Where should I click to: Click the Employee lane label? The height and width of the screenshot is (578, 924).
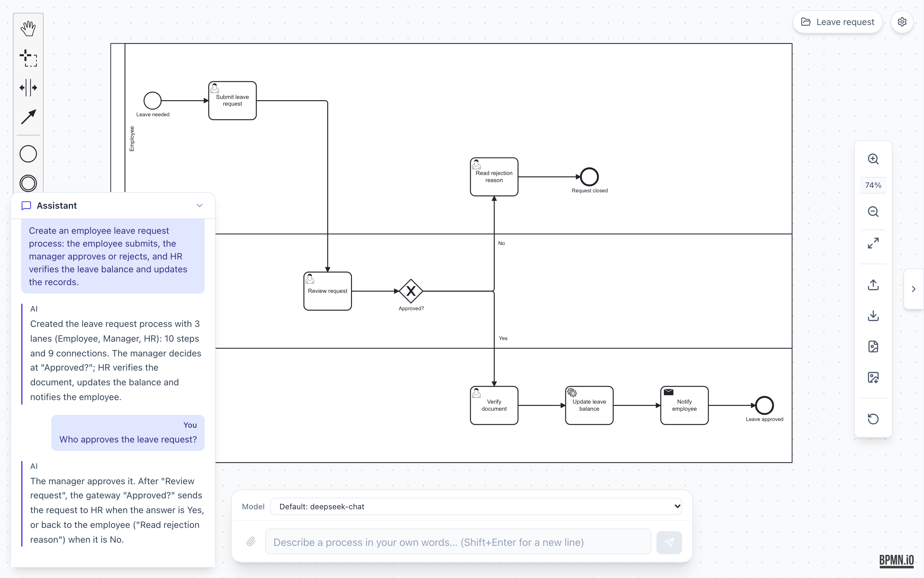coord(132,139)
